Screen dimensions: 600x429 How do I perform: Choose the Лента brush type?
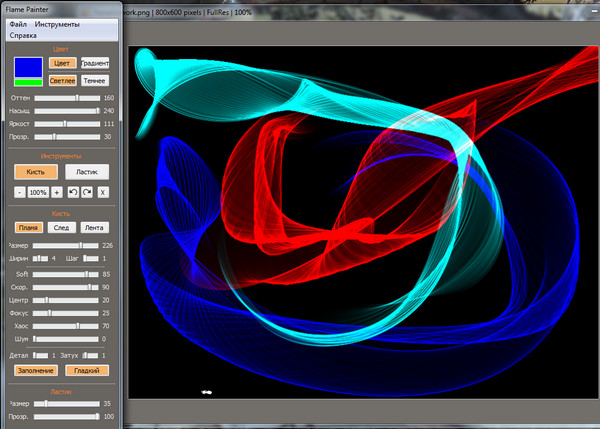94,227
